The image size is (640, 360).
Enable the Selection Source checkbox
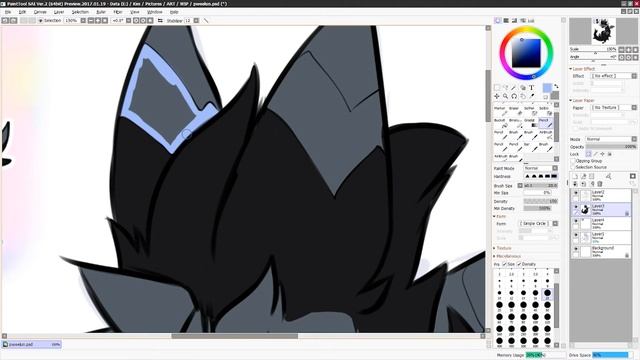[573, 167]
